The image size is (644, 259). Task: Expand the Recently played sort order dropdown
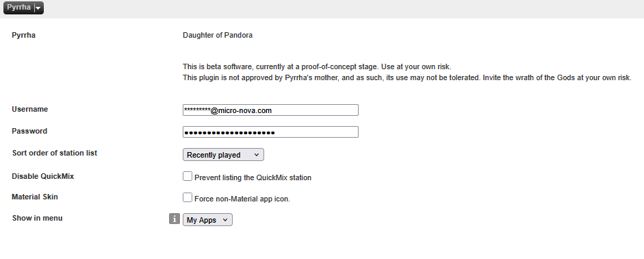click(223, 155)
